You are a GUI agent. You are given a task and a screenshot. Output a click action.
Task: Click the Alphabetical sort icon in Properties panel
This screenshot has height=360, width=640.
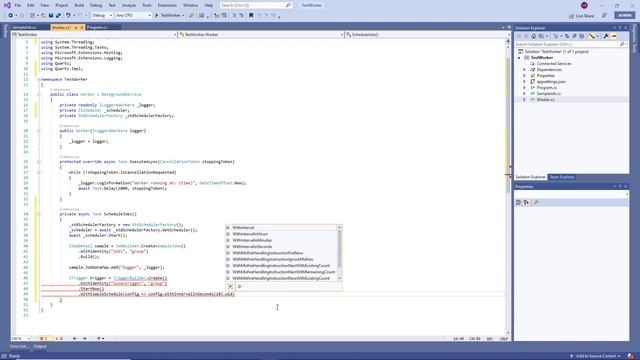click(527, 202)
